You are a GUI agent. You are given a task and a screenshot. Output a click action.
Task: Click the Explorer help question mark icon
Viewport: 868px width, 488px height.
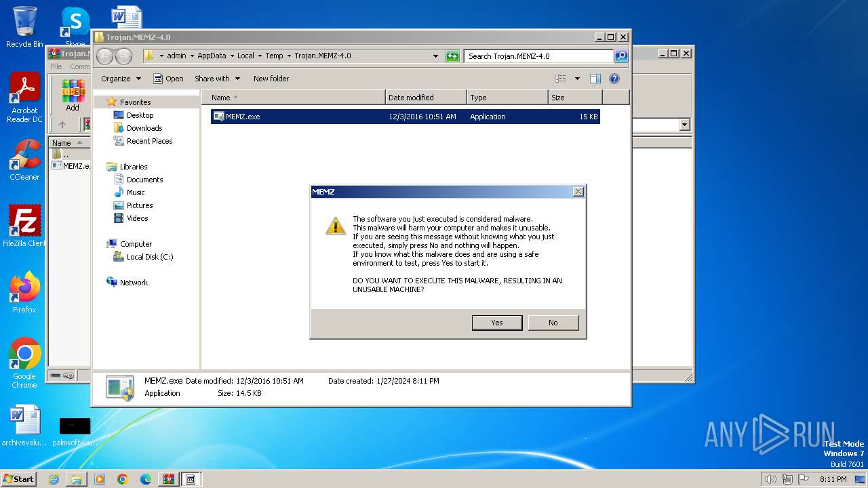click(x=614, y=79)
